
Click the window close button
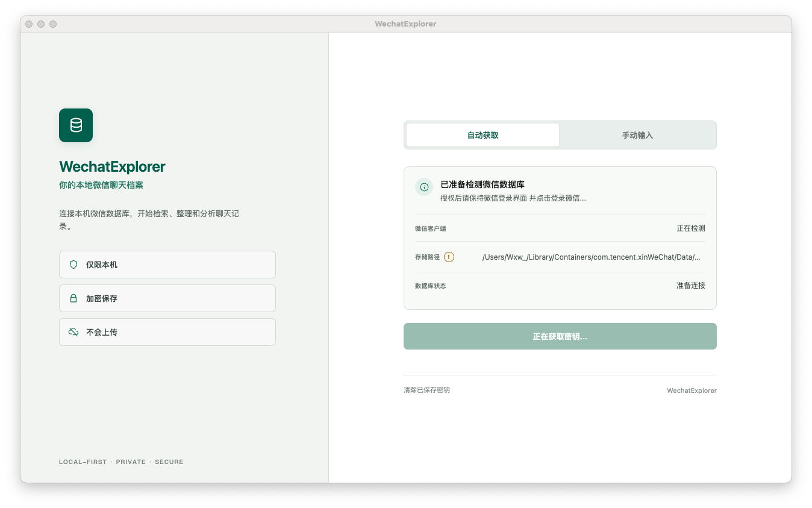point(29,24)
